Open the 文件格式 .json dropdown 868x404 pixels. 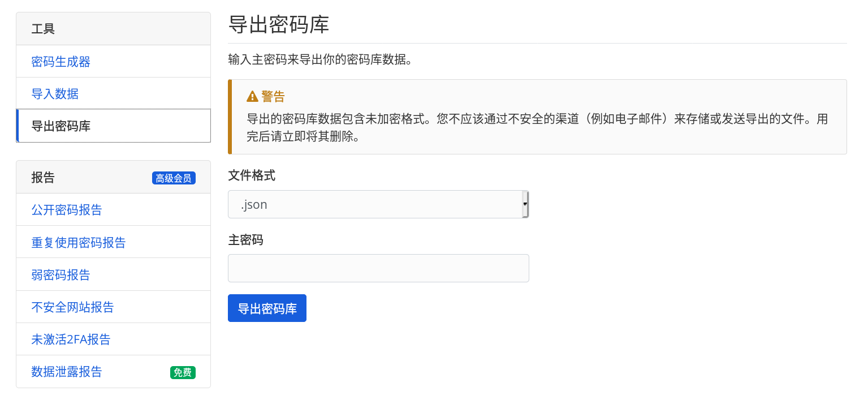(x=378, y=204)
